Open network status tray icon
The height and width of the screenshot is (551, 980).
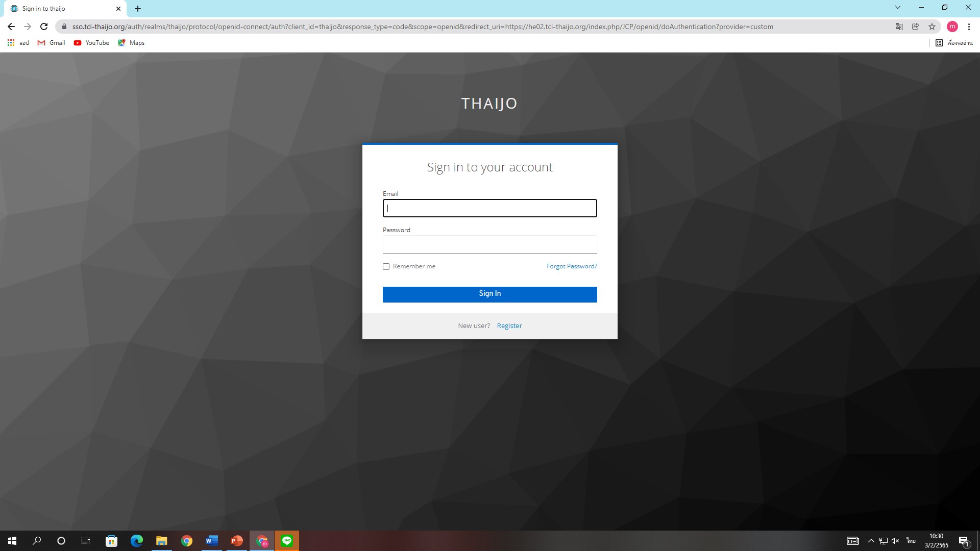tap(884, 541)
